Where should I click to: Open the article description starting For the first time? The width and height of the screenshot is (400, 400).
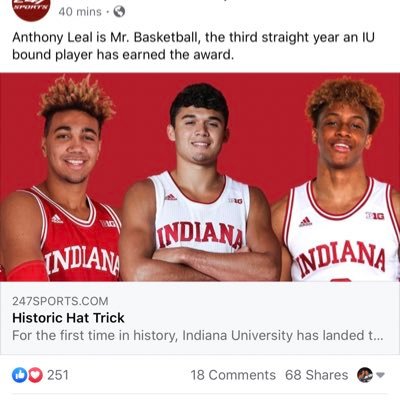(198, 335)
